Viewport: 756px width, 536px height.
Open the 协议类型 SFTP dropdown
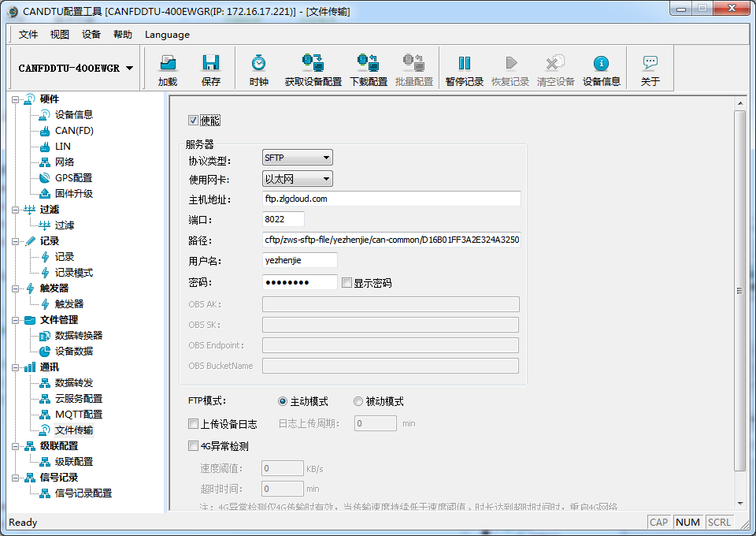coord(298,158)
